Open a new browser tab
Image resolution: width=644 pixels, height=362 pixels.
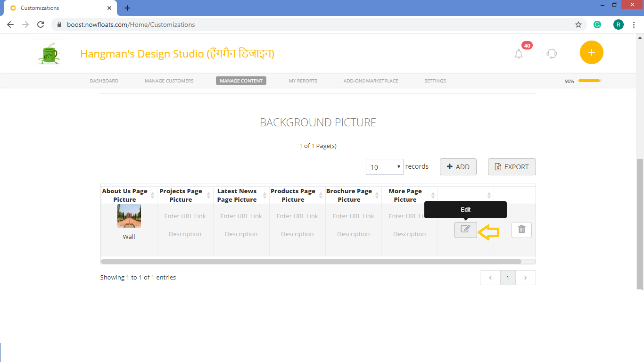[x=127, y=8]
